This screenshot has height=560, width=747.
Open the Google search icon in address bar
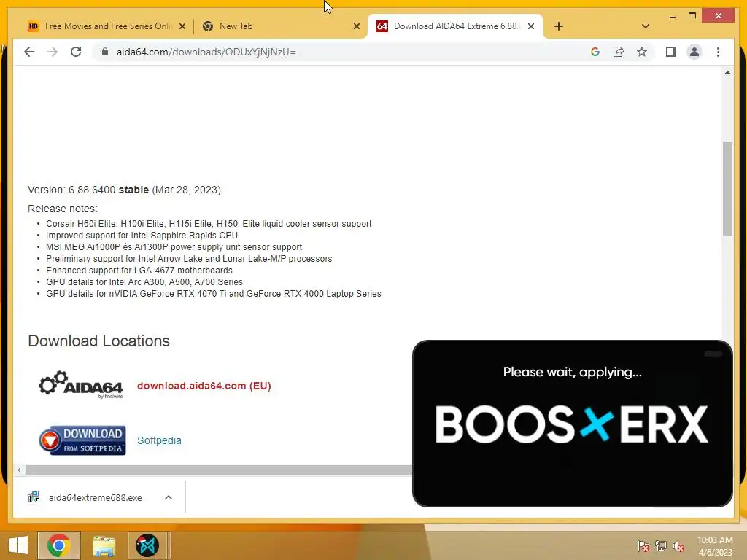click(595, 52)
